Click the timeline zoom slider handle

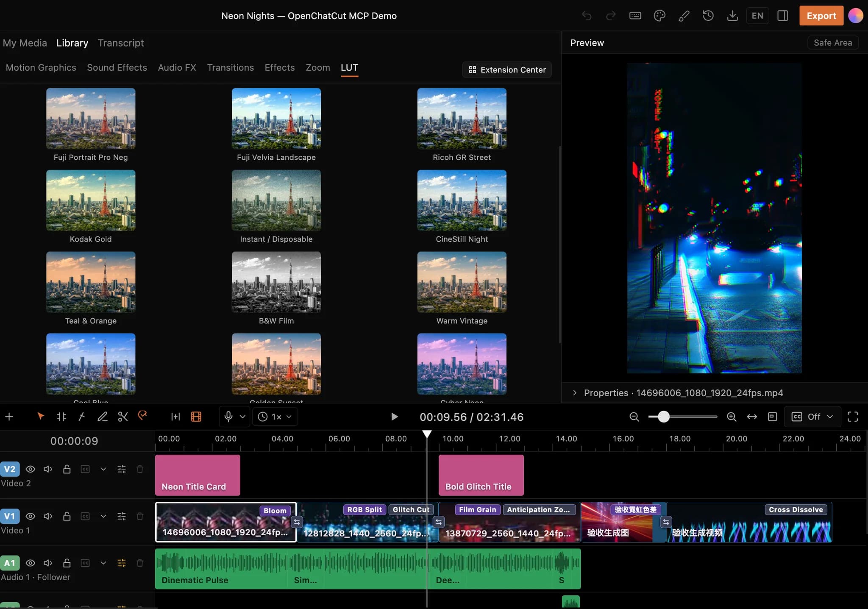click(x=664, y=417)
